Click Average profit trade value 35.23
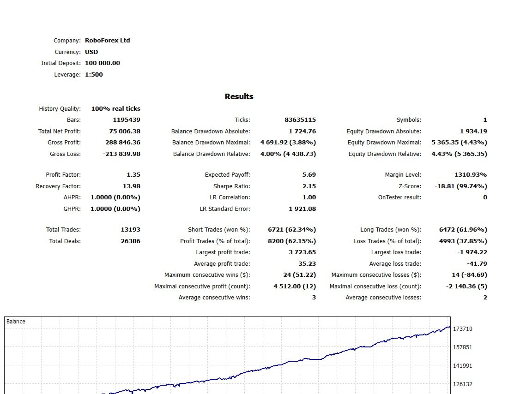 pyautogui.click(x=307, y=264)
